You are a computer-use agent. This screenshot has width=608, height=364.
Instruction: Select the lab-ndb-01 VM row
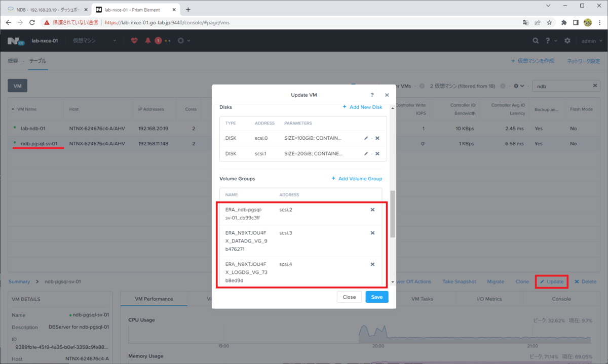(304, 129)
